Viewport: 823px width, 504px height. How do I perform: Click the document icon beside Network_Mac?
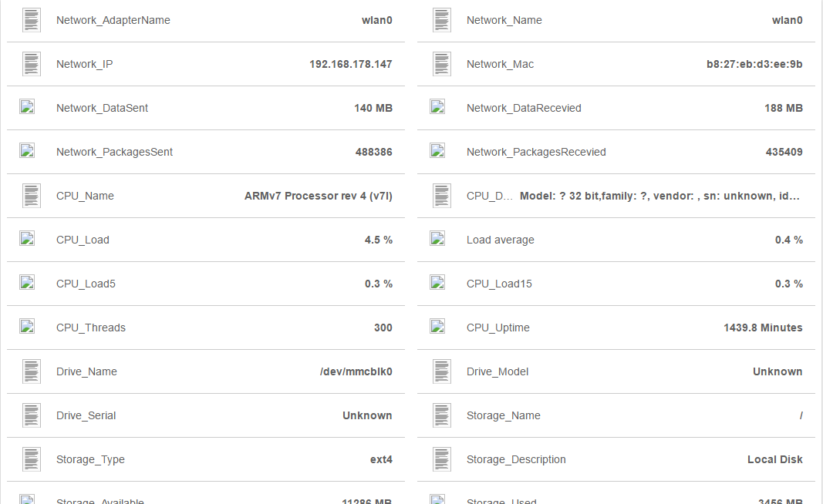(x=441, y=64)
